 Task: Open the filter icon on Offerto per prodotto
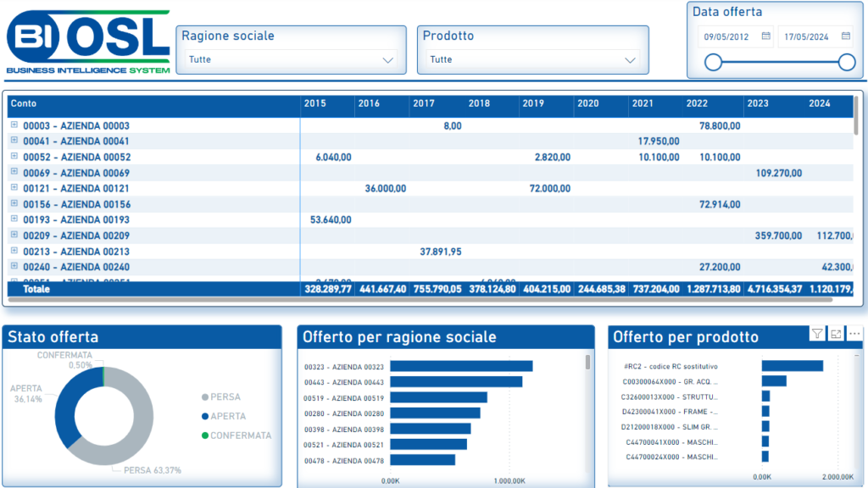pyautogui.click(x=816, y=334)
